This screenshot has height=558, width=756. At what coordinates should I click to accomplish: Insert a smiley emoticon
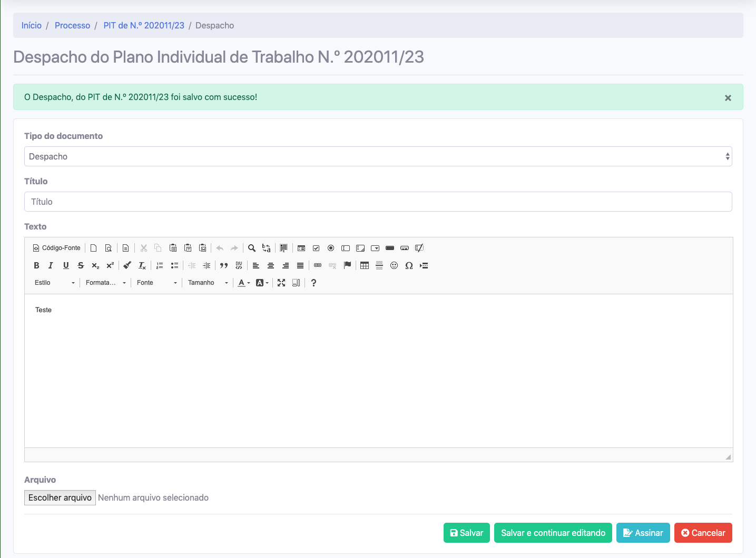[x=394, y=265]
